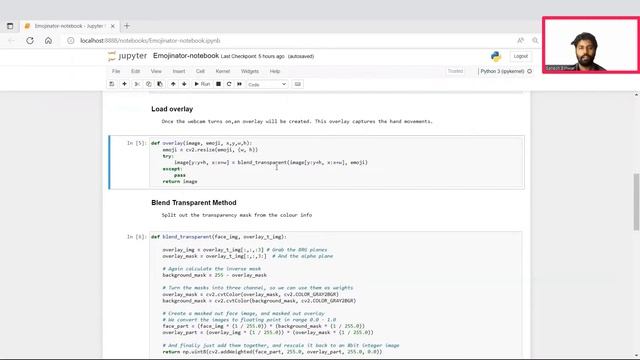
Task: Insert a cell below with plus icon
Action: click(x=124, y=84)
